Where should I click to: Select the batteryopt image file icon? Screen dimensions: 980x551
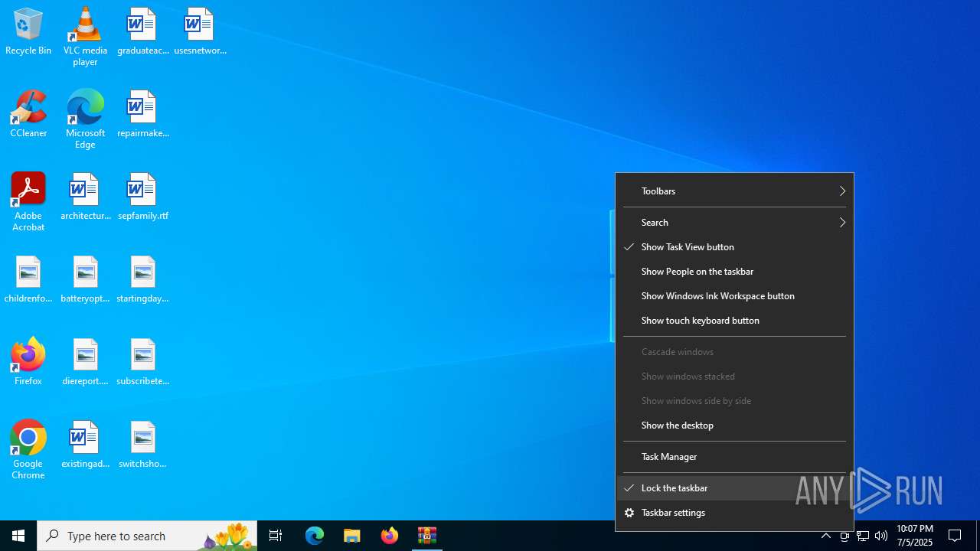85,280
